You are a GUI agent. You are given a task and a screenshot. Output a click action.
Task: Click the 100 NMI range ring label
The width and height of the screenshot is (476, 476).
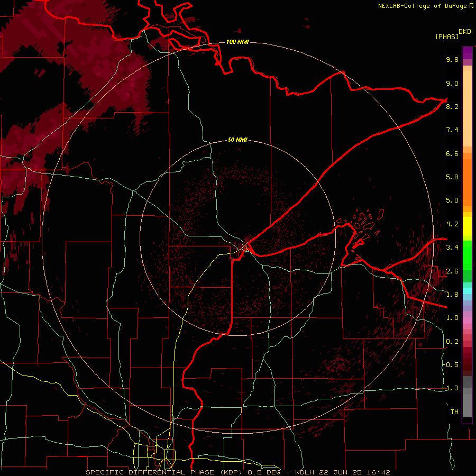(x=237, y=42)
